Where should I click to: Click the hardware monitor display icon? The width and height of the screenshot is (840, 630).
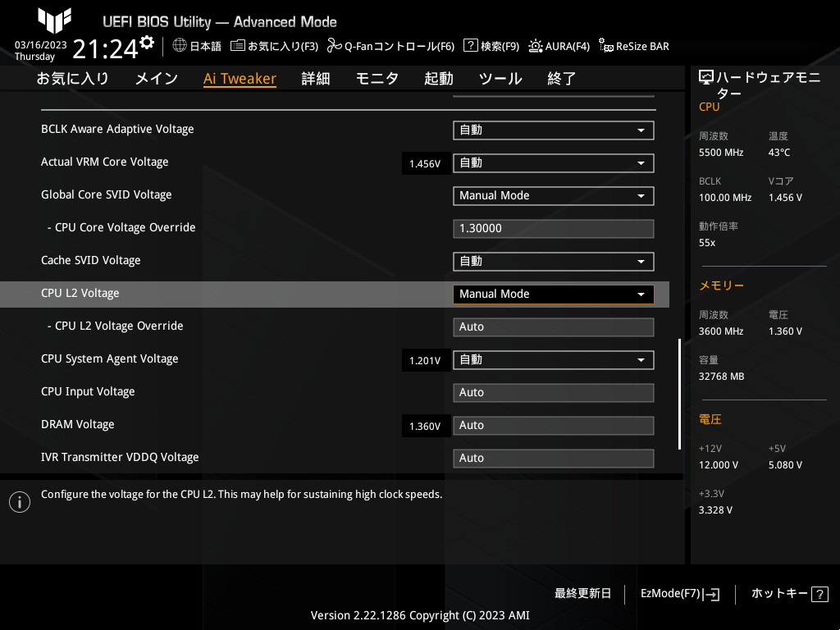(706, 77)
